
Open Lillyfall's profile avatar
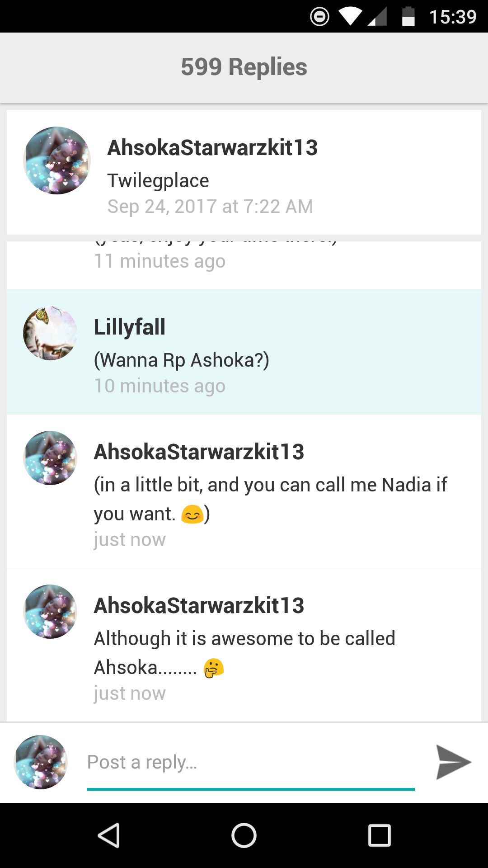click(50, 333)
